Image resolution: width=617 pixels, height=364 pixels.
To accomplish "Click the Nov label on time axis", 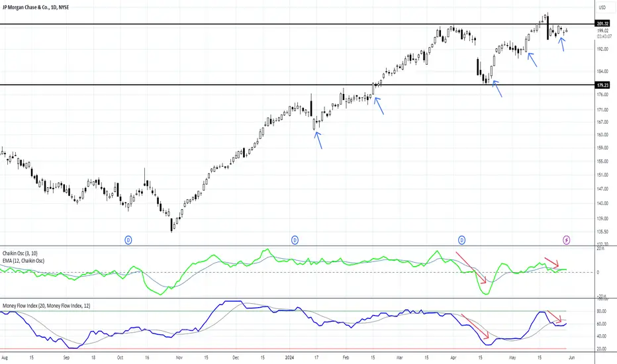I will click(179, 357).
